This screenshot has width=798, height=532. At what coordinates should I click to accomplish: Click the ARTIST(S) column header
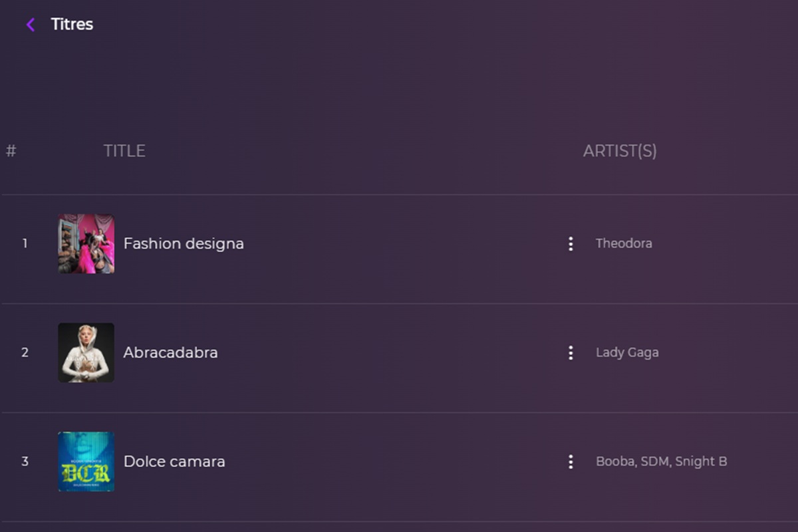click(620, 150)
